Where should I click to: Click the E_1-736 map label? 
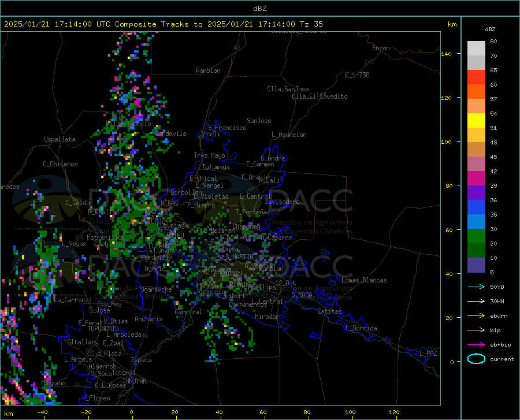tap(357, 75)
